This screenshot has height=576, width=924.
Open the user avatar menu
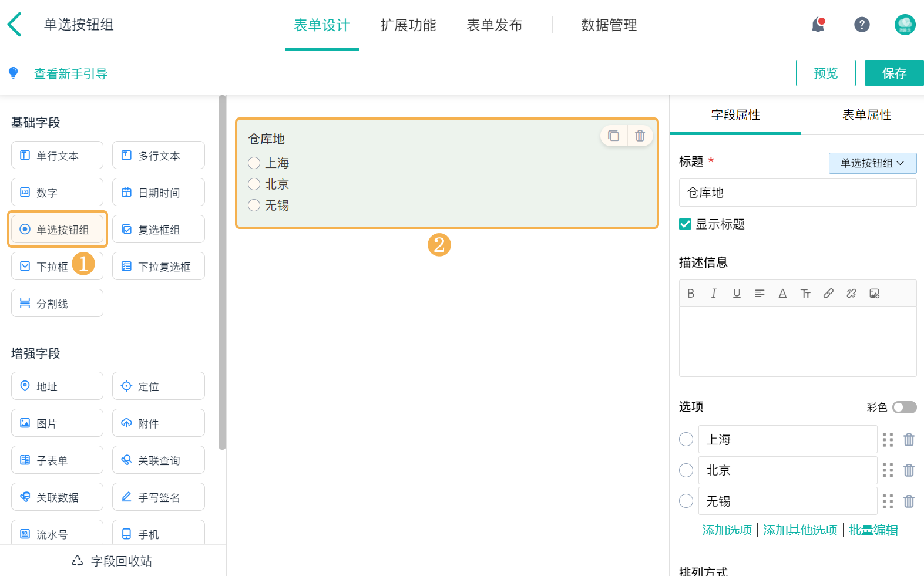[x=905, y=25]
